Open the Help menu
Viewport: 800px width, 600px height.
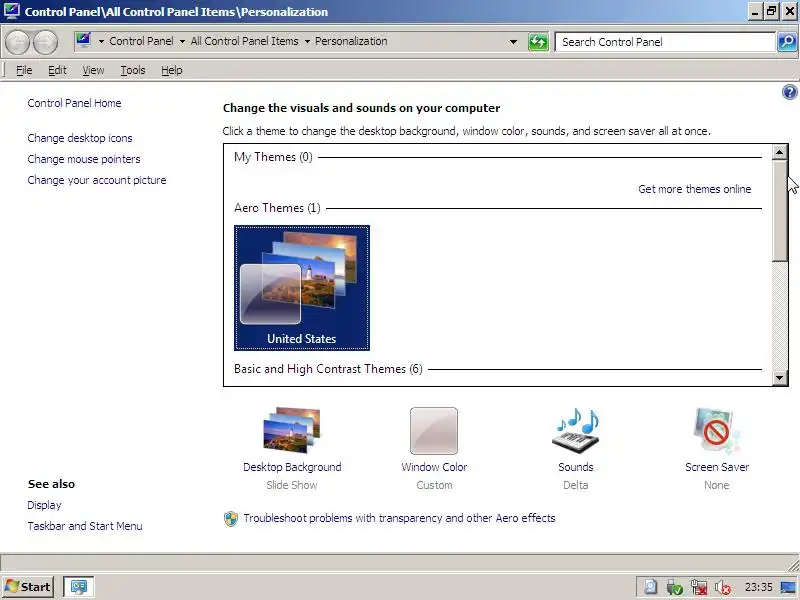[x=171, y=70]
